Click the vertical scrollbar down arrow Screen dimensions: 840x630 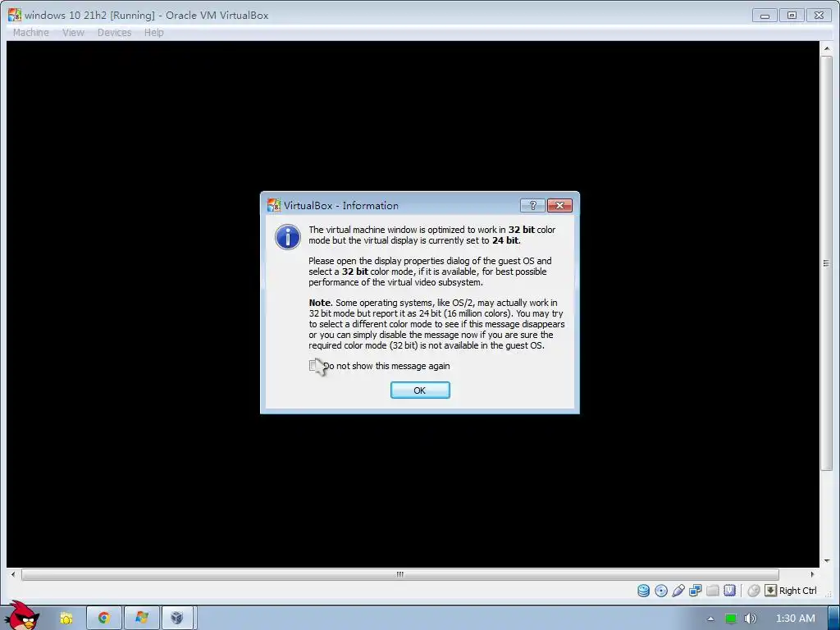[827, 561]
